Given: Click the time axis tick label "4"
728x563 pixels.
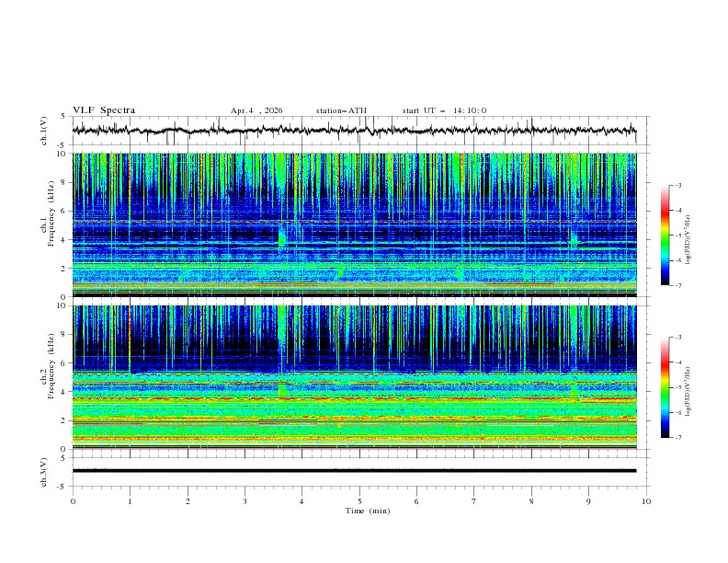Looking at the screenshot, I should [301, 501].
